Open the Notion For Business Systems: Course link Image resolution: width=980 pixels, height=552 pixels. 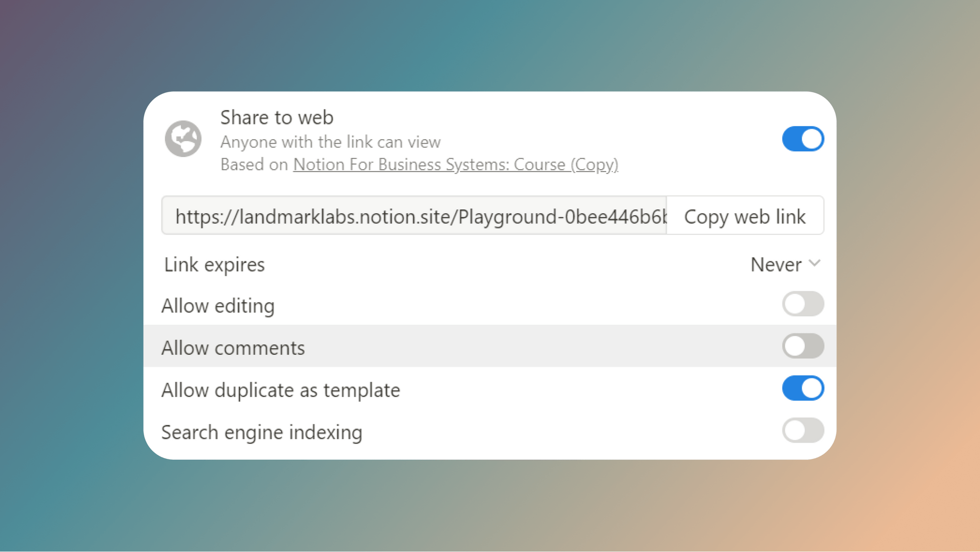coord(456,165)
